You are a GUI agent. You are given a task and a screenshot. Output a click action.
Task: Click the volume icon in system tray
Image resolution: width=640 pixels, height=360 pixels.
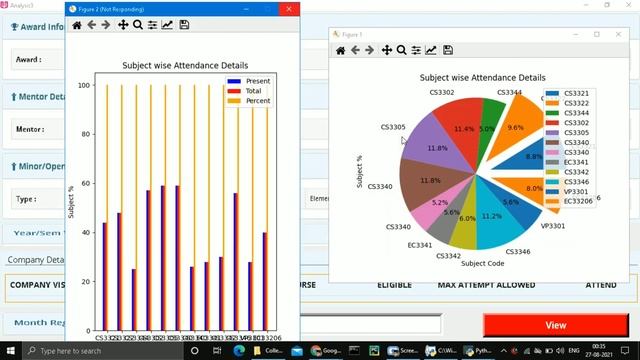560,351
